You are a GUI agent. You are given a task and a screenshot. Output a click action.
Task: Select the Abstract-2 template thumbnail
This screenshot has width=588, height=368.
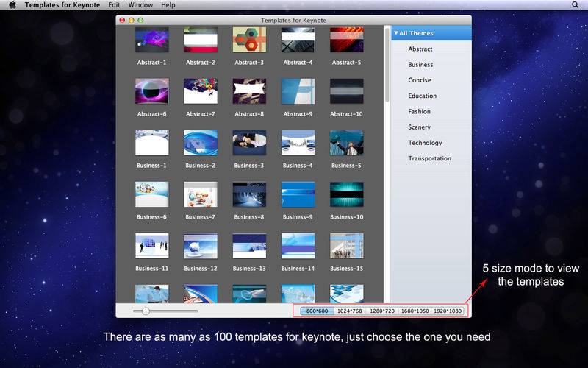pyautogui.click(x=201, y=40)
